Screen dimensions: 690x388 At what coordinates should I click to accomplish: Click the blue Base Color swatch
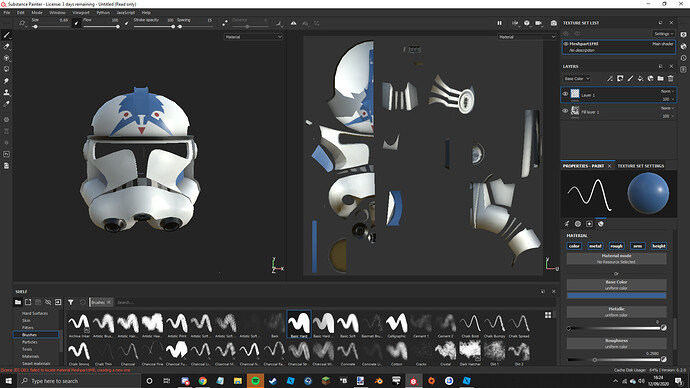pos(616,296)
